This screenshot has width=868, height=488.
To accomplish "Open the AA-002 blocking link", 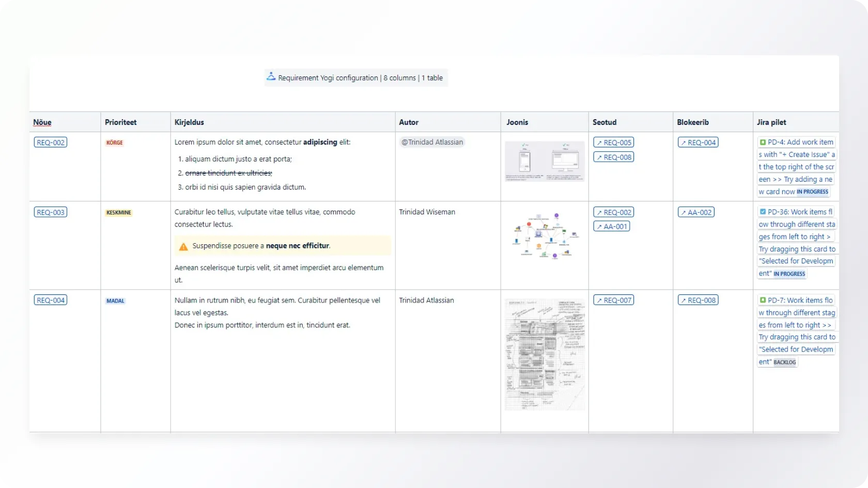I will [x=696, y=212].
